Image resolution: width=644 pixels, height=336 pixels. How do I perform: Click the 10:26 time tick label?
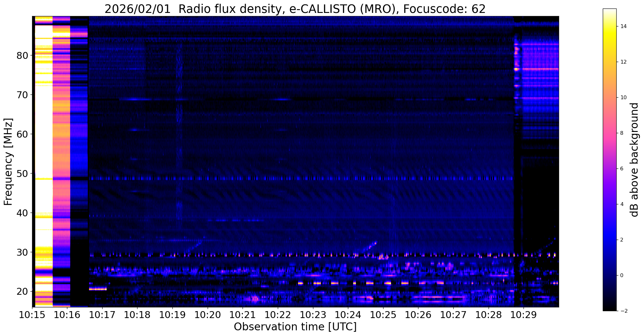(418, 315)
